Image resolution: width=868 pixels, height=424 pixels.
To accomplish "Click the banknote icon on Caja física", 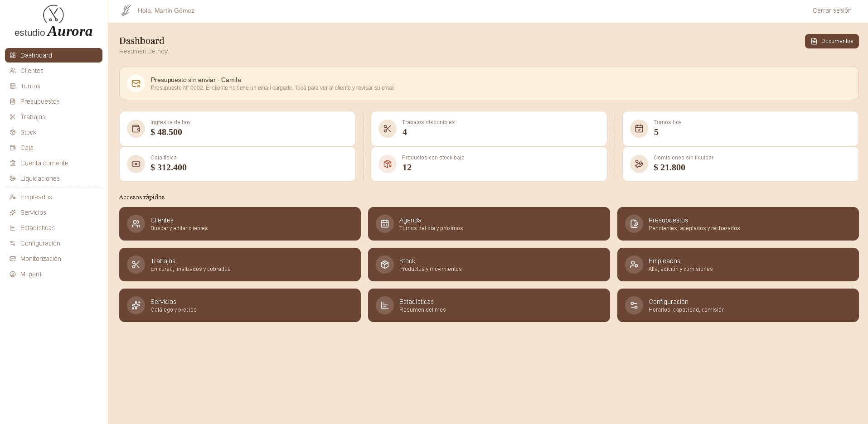I will point(136,164).
